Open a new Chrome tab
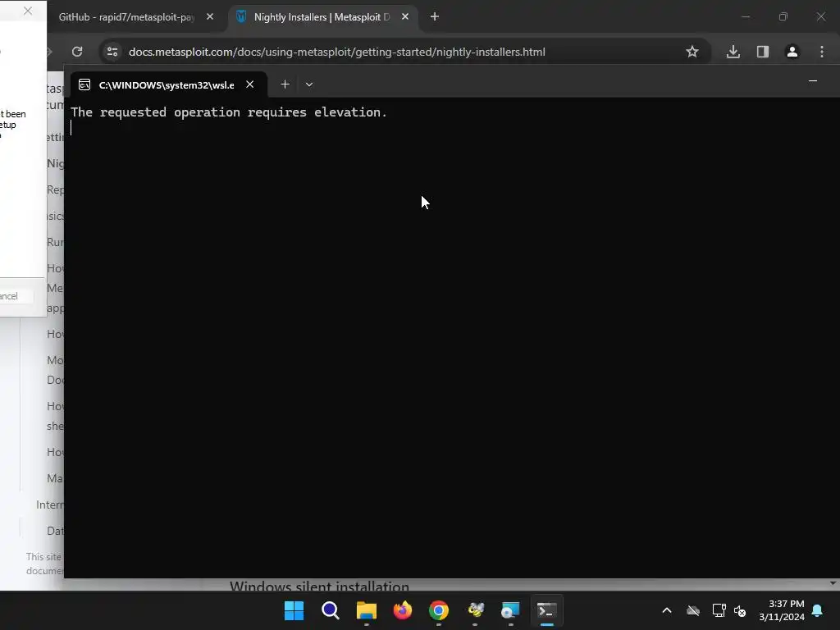The height and width of the screenshot is (630, 840). point(435,16)
